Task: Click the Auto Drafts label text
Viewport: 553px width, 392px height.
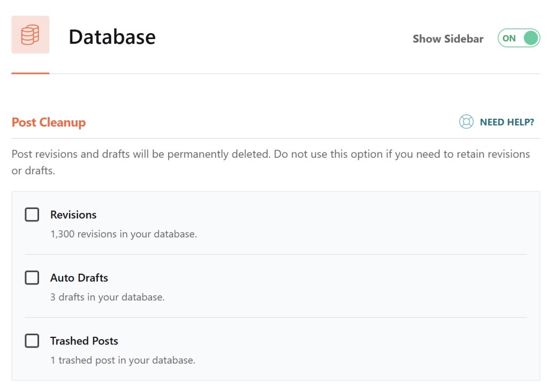Action: click(79, 278)
